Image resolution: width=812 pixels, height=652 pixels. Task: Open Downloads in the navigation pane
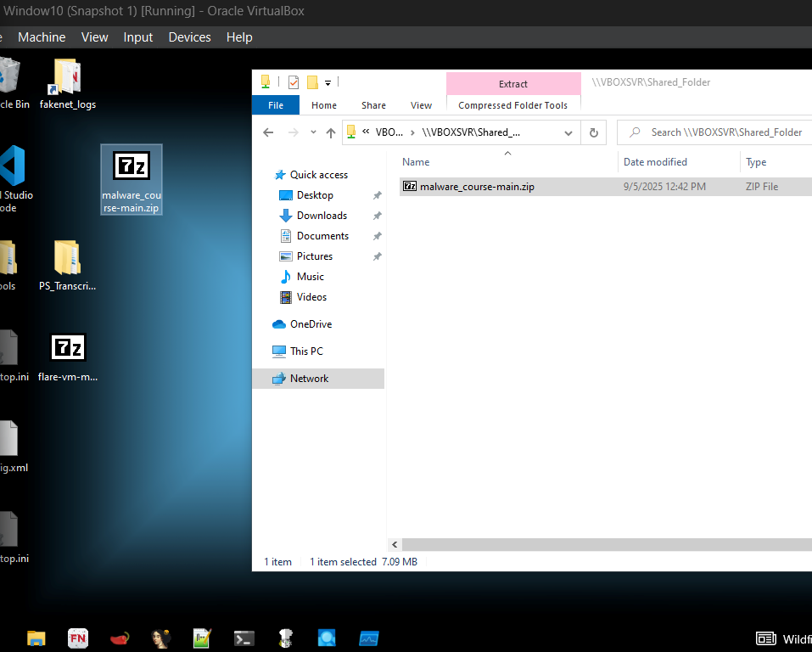pos(322,216)
